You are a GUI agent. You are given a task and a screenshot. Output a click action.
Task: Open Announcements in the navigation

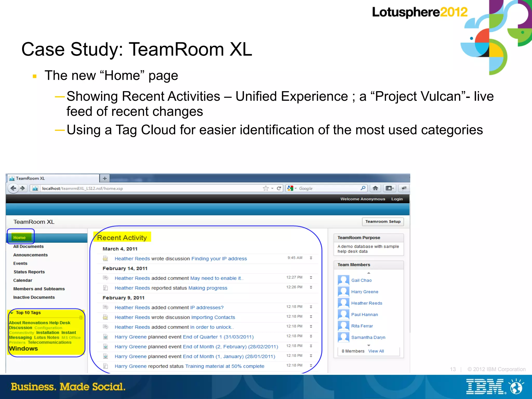[31, 255]
